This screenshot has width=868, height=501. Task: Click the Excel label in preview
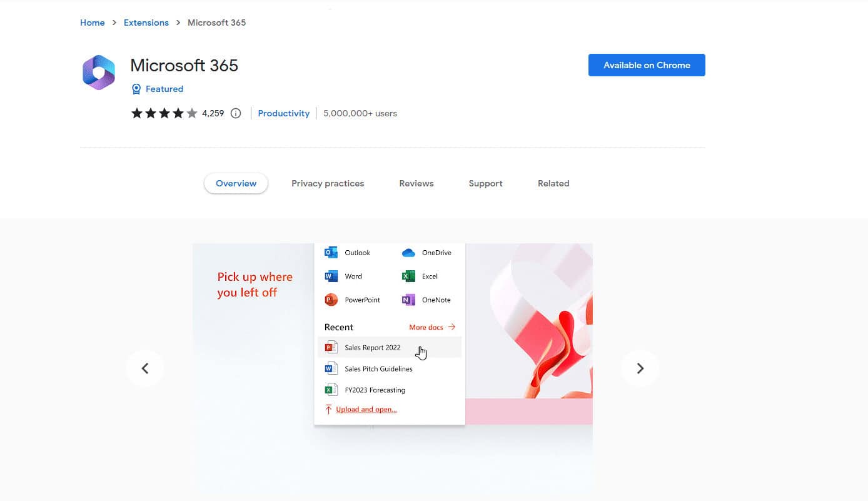tap(430, 276)
